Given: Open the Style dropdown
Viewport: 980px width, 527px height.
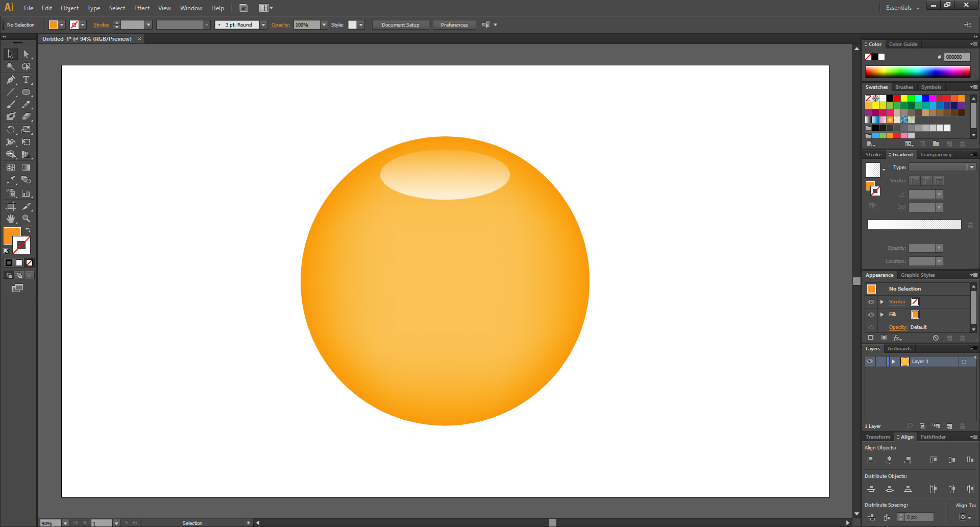Looking at the screenshot, I should click(x=361, y=25).
